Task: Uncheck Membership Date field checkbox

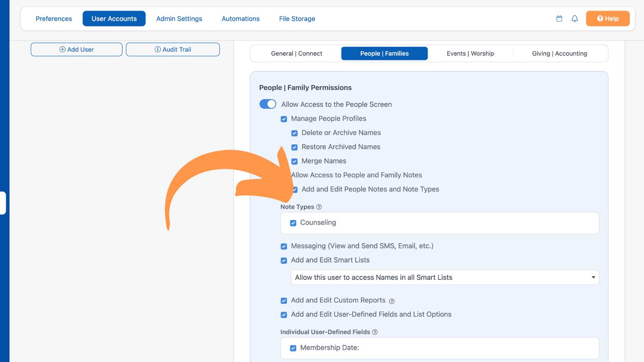Action: (293, 348)
